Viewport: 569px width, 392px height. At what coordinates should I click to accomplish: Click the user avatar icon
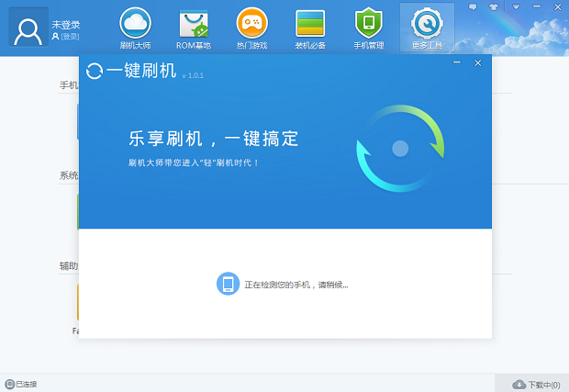28,28
